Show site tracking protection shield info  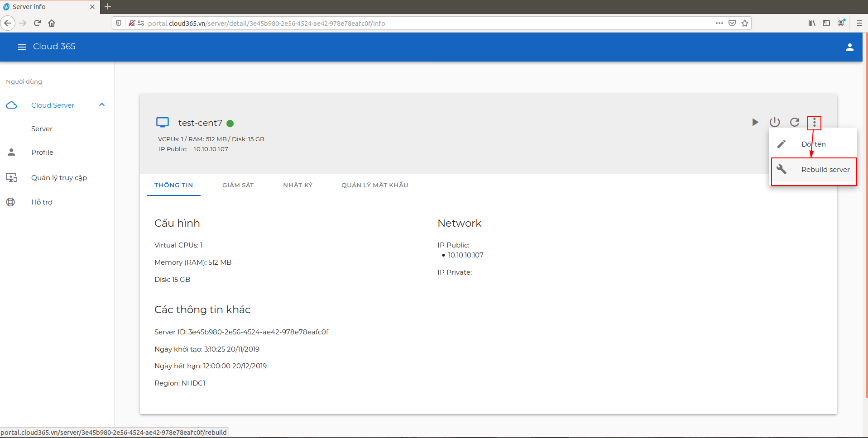coord(119,23)
